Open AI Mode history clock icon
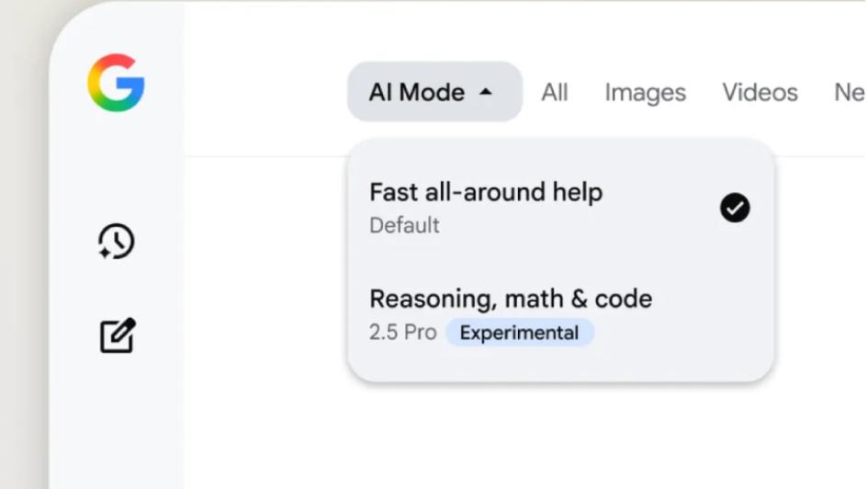Screen dimensions: 868x489 click(x=117, y=242)
